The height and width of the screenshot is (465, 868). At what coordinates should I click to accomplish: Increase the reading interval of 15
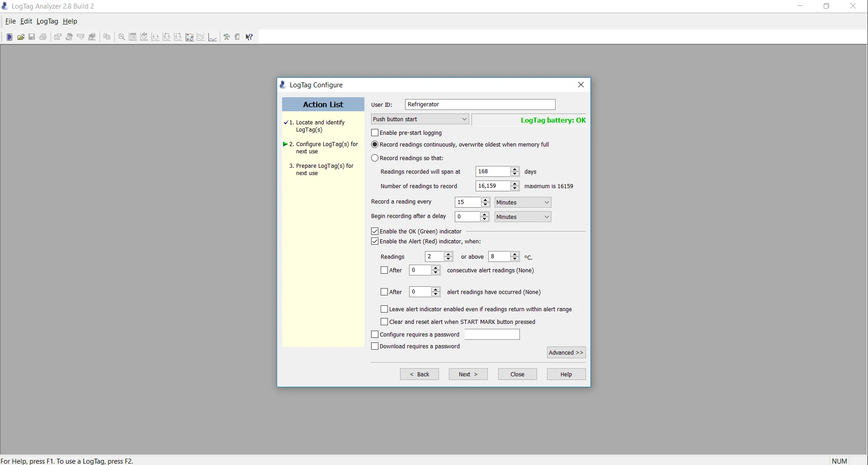[x=485, y=199]
